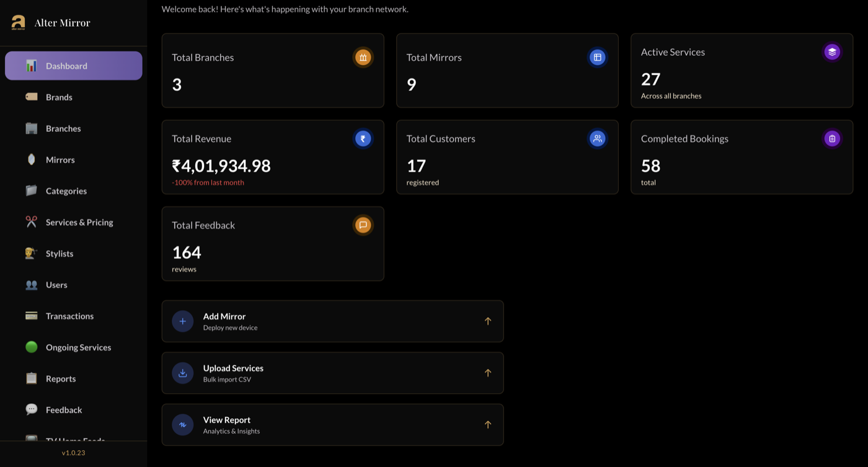Click the Stylists person icon in sidebar

point(32,253)
